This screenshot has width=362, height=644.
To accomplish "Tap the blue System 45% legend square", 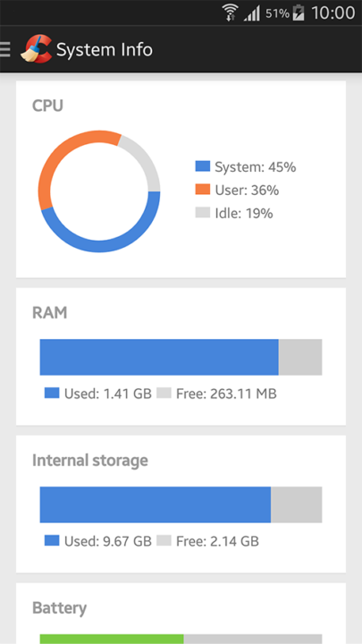I will 202,166.
